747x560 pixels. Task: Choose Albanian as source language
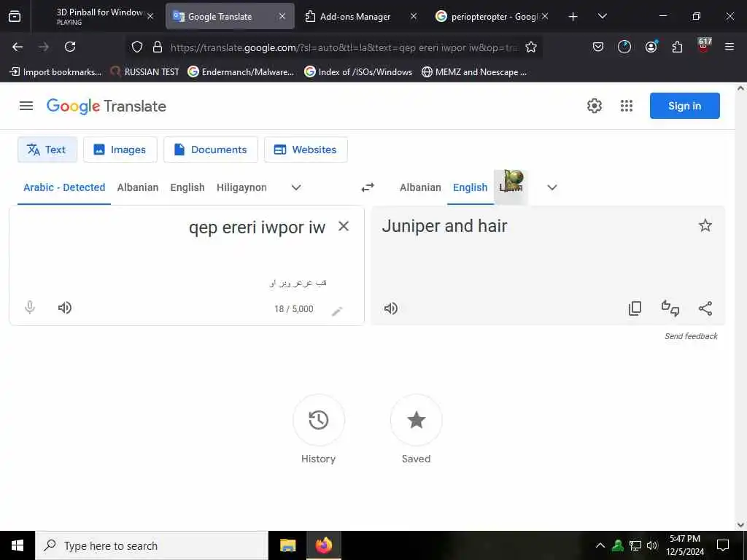tap(138, 187)
